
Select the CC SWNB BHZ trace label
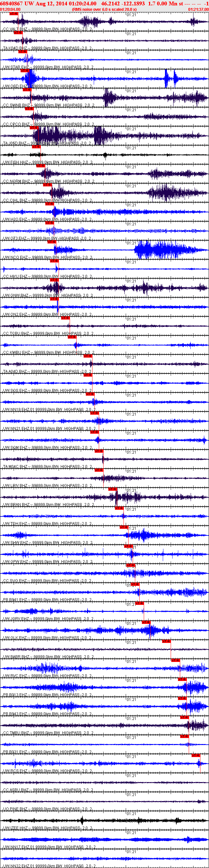[x=48, y=106]
